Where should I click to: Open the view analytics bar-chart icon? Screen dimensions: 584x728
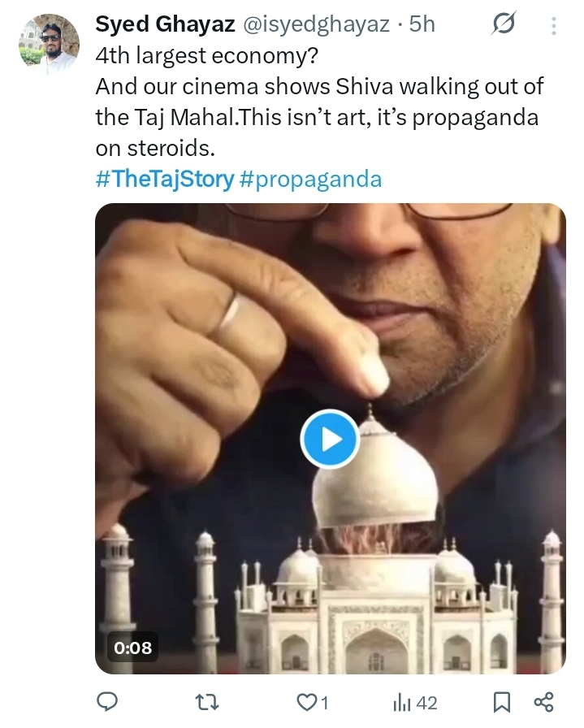pos(401,702)
